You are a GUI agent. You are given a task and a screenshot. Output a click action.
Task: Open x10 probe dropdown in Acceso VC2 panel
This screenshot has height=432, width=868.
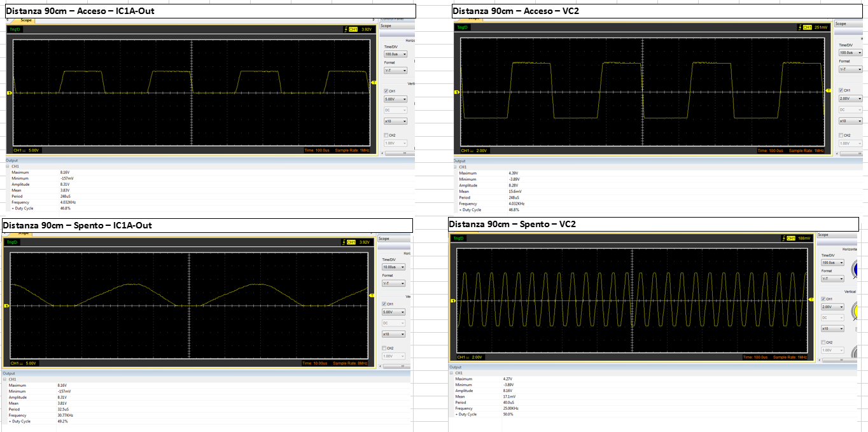pyautogui.click(x=851, y=121)
